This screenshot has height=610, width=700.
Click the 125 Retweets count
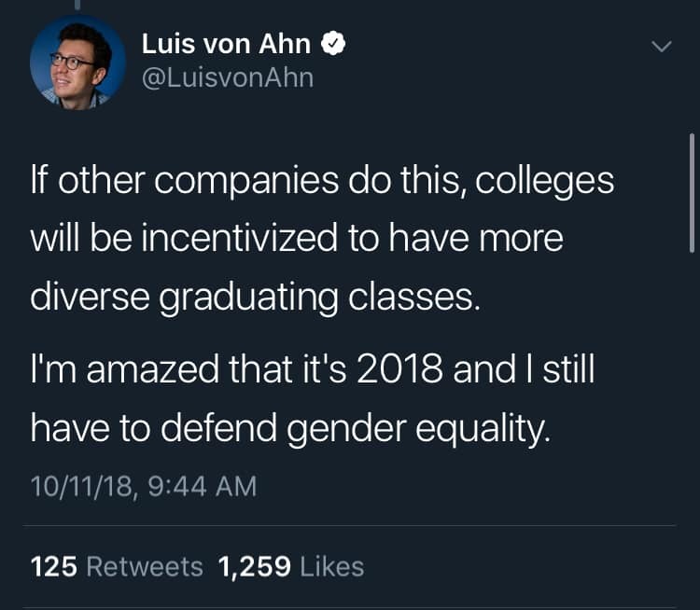[117, 566]
